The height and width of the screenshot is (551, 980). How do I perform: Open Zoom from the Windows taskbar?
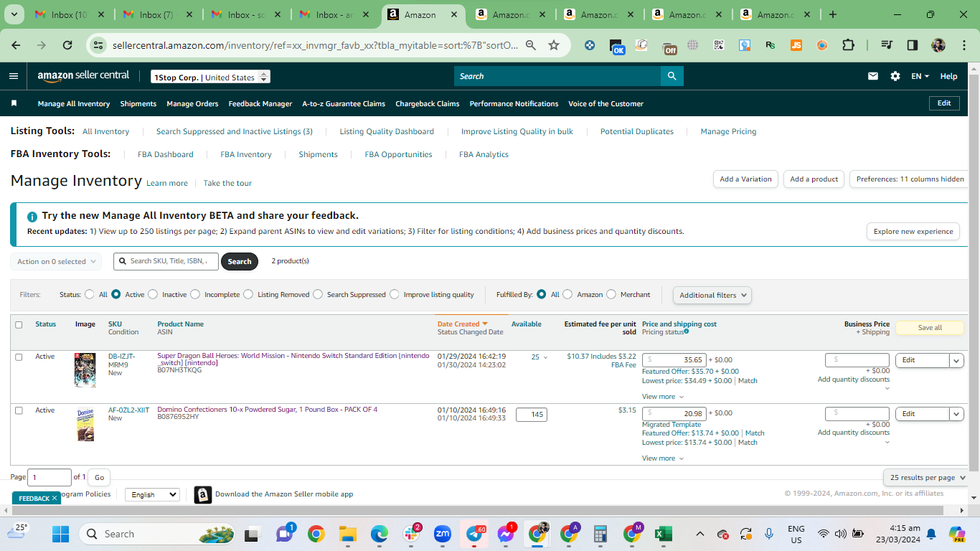coord(443,534)
